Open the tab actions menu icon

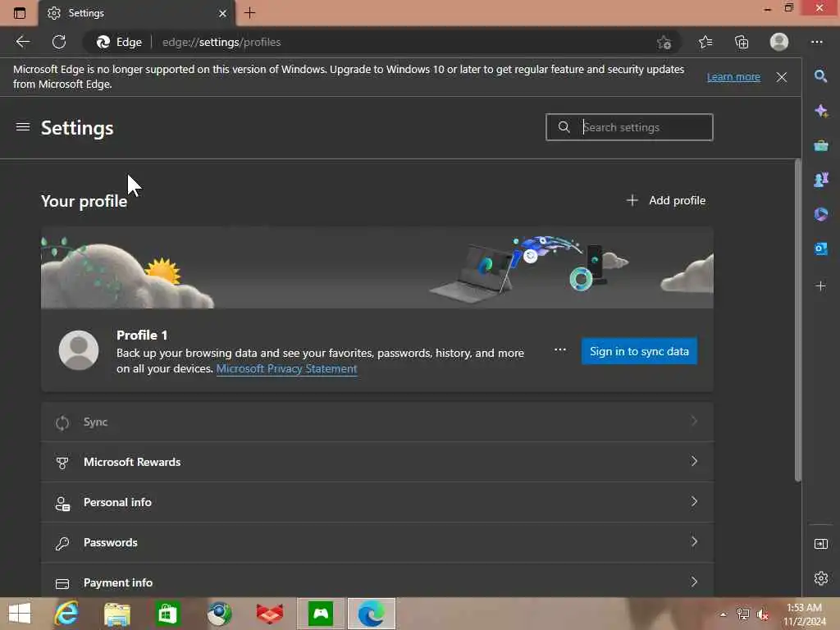[x=20, y=13]
